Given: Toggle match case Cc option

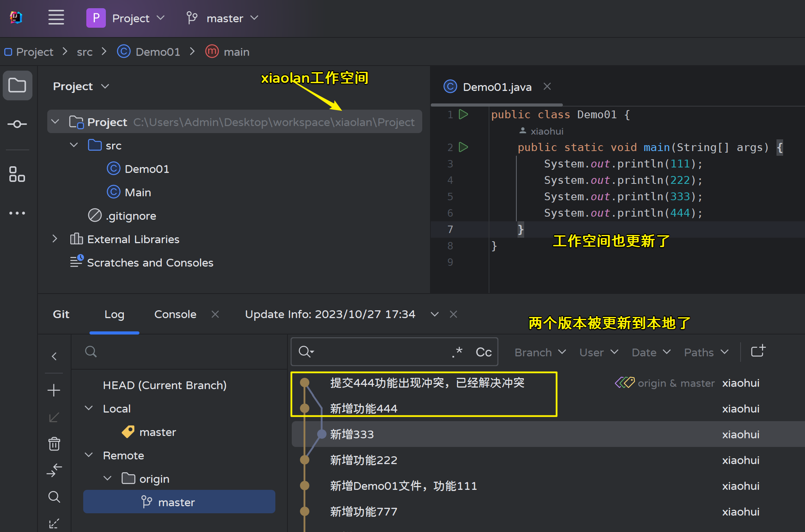Looking at the screenshot, I should coord(483,352).
